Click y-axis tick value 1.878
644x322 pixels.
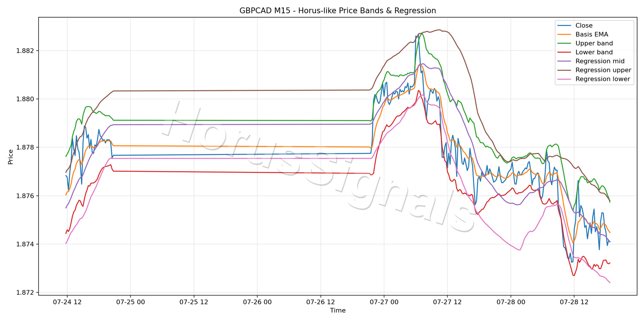25,147
